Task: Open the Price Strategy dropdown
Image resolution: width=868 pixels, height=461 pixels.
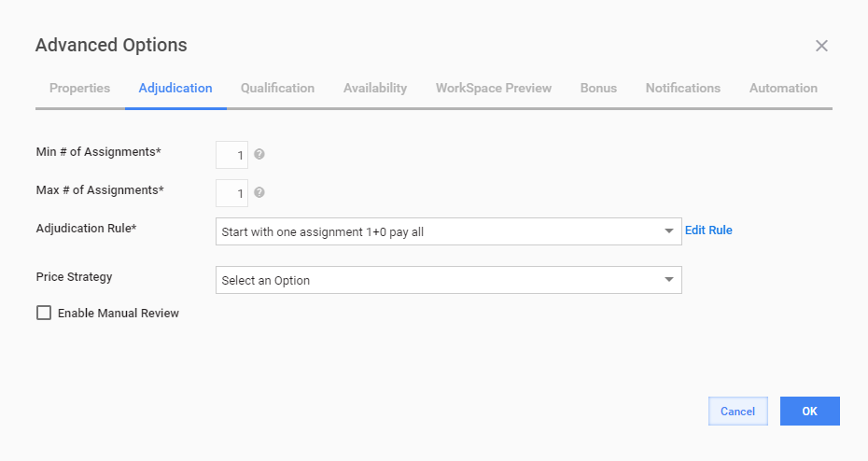Action: [x=448, y=280]
